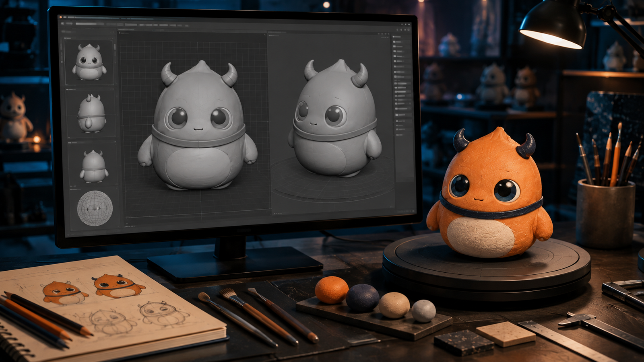This screenshot has width=644, height=362.
Task: Select the front-view character thumbnail on the monitor
Action: [89, 62]
